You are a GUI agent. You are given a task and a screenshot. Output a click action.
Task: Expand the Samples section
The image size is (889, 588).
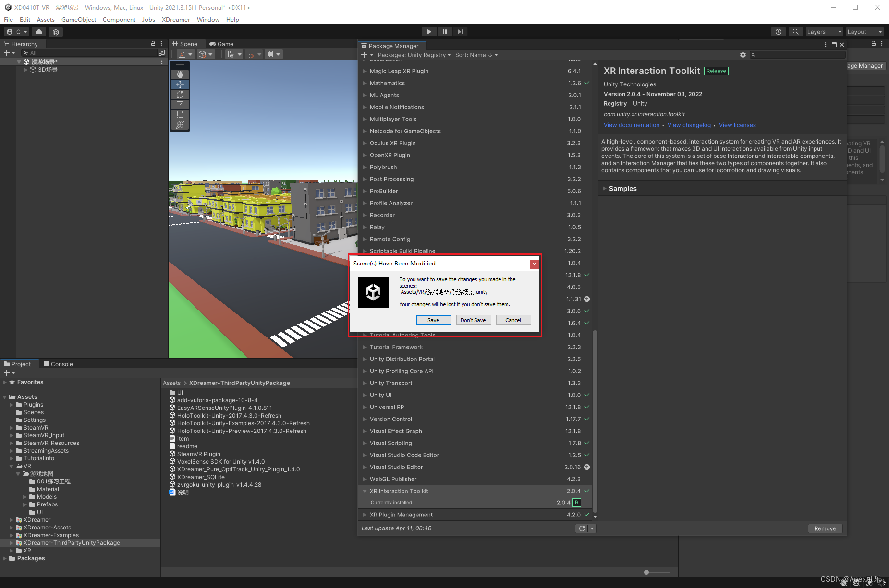[604, 189]
